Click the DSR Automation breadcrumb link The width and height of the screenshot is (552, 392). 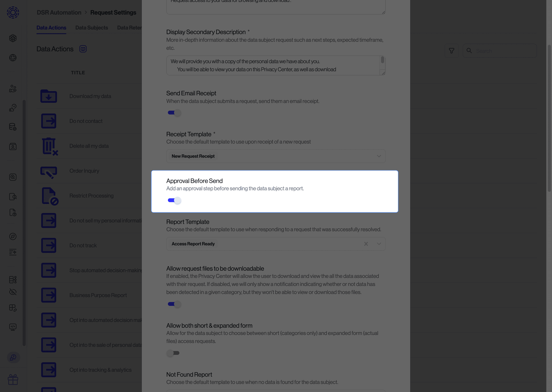click(59, 12)
